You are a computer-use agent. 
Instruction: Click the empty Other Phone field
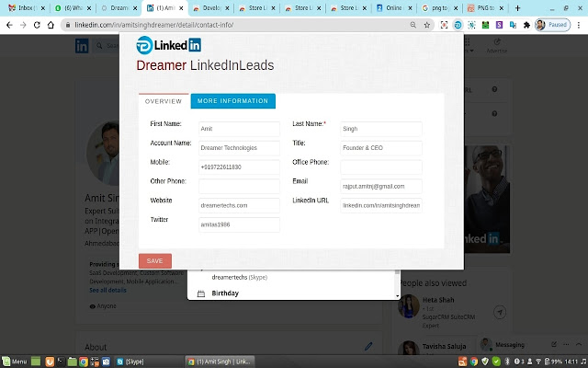(239, 186)
